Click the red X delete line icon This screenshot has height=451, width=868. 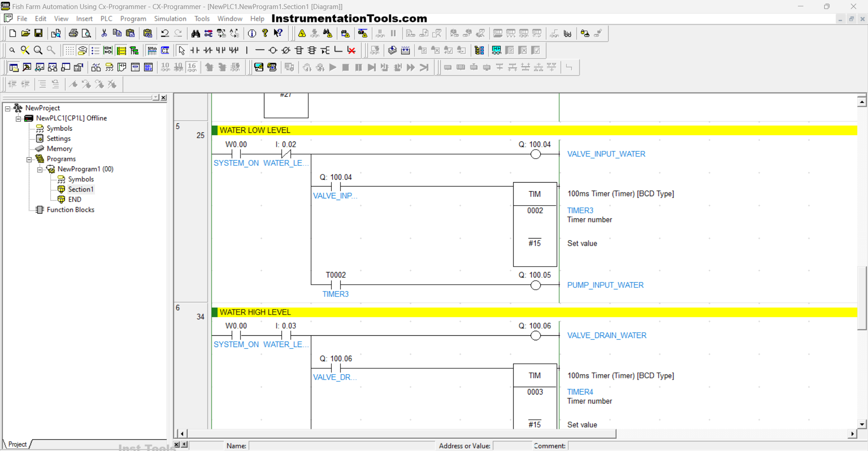[x=351, y=50]
